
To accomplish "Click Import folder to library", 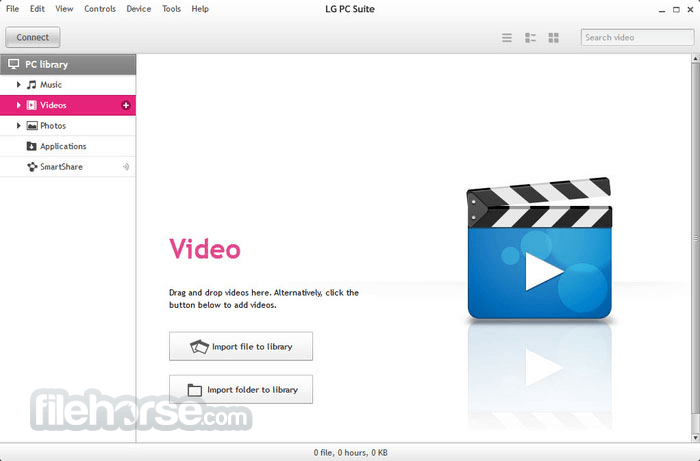I will click(x=241, y=390).
